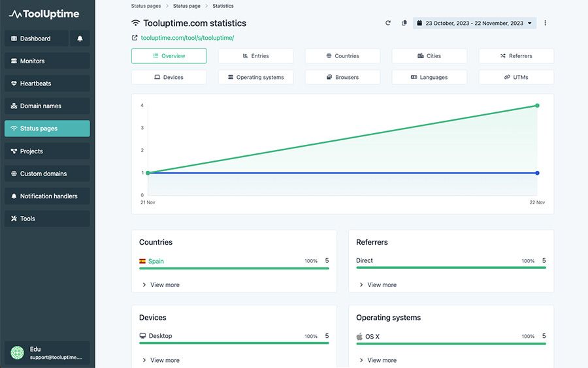Open Heartbeats in the sidebar
Screen dimensions: 588x368
tap(47, 84)
